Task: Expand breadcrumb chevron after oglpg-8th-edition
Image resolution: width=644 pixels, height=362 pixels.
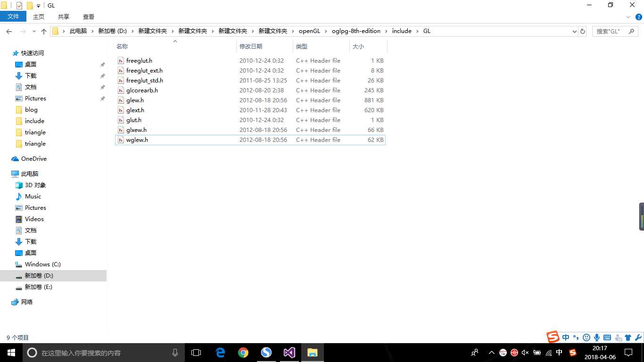Action: pyautogui.click(x=386, y=31)
